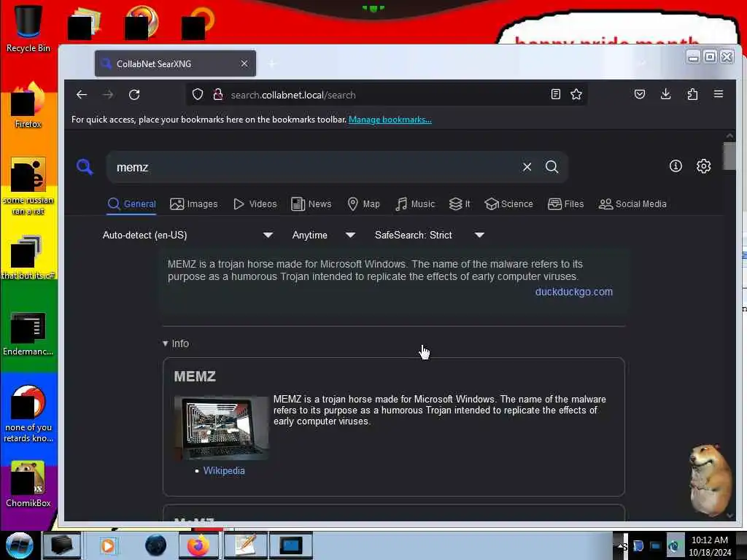The height and width of the screenshot is (560, 747).
Task: Open the SearXNG about info icon
Action: coord(676,166)
